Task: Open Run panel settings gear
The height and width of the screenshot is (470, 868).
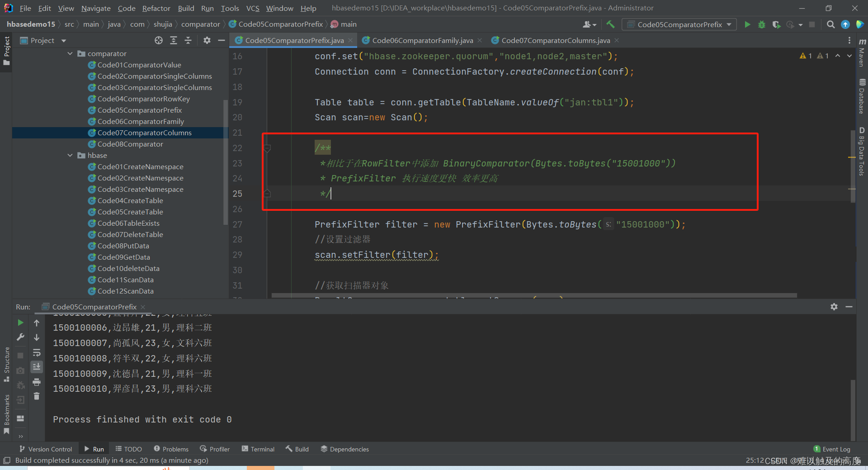Action: (834, 307)
